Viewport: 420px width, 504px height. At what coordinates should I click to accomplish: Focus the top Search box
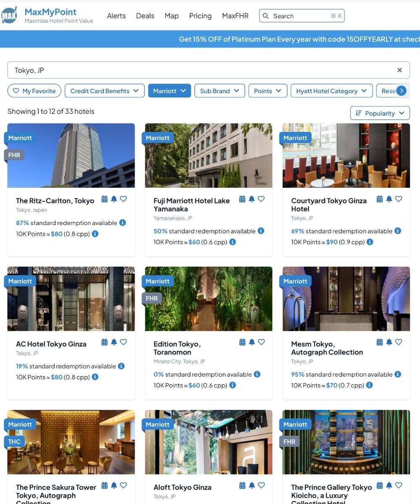point(302,16)
